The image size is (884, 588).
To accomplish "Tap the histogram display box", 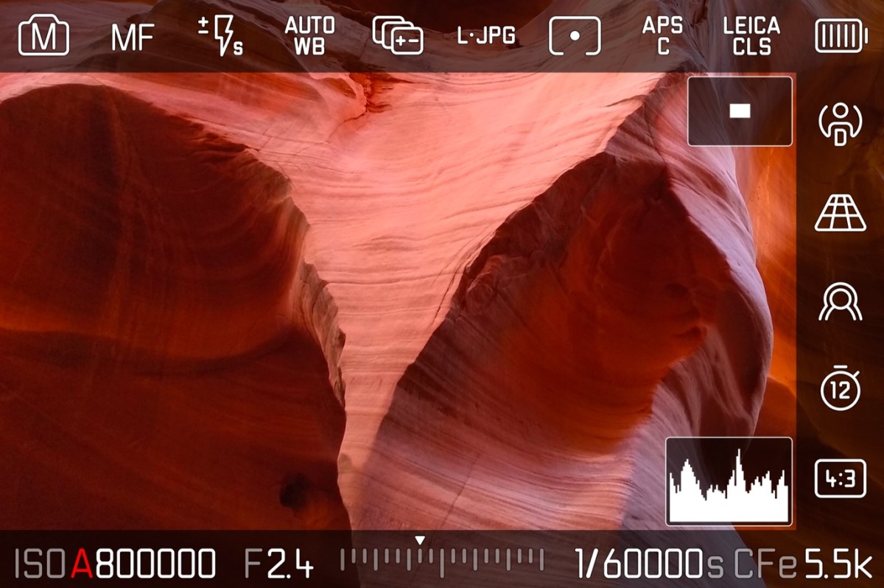I will [x=729, y=481].
